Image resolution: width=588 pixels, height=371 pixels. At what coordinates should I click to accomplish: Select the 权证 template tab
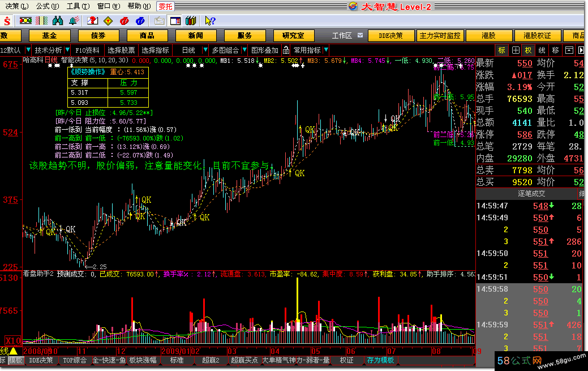[346, 360]
